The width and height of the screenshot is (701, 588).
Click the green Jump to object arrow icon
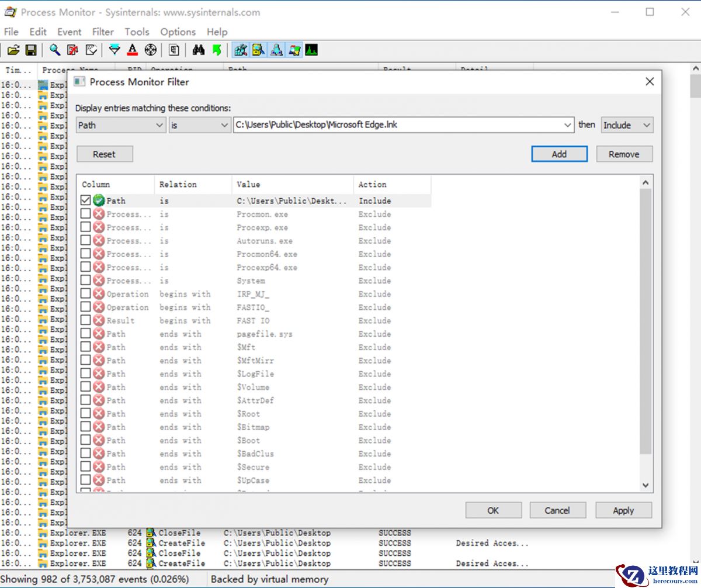(217, 50)
